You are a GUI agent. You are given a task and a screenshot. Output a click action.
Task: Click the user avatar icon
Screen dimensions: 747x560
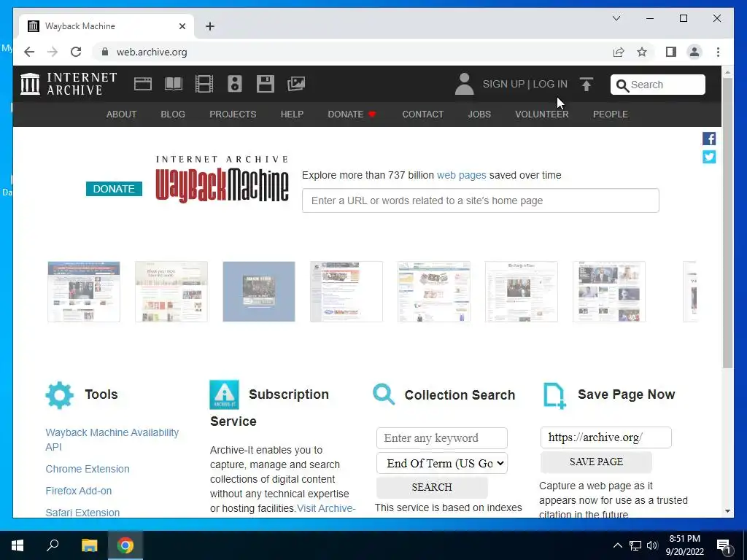[464, 84]
